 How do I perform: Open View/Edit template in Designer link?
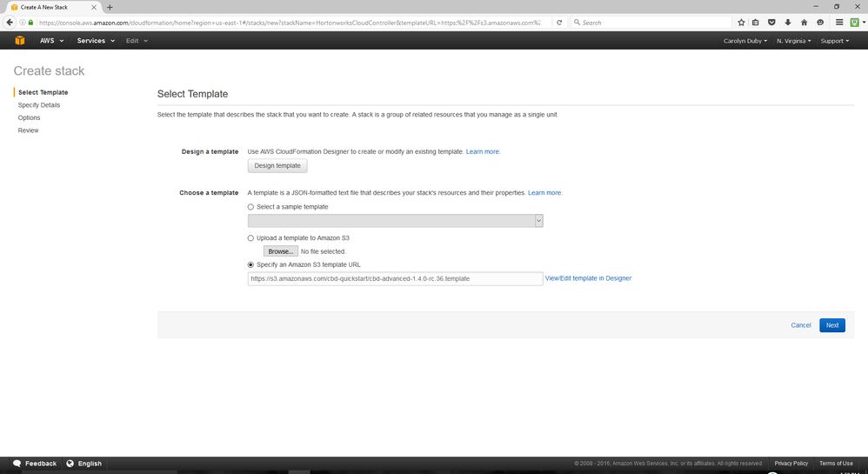pyautogui.click(x=588, y=278)
